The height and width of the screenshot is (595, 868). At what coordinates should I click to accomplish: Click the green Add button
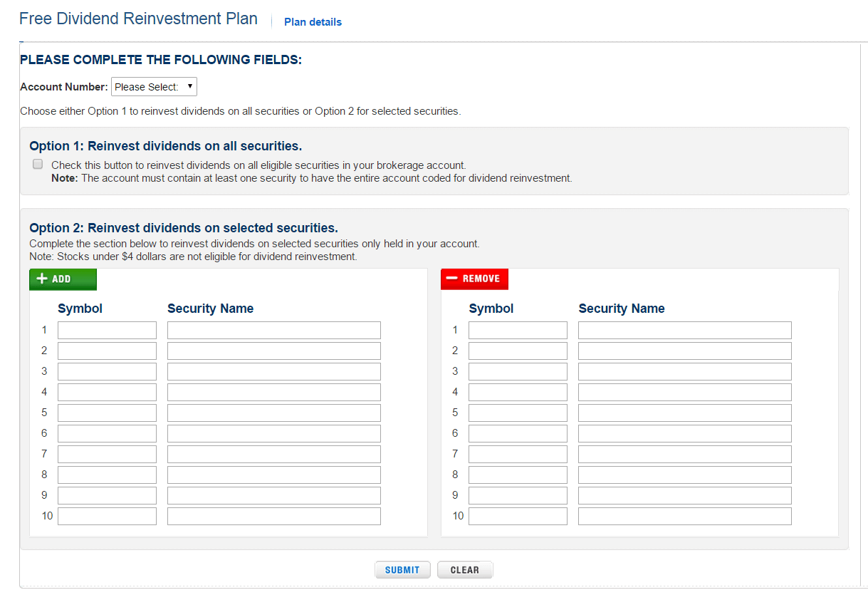(63, 279)
